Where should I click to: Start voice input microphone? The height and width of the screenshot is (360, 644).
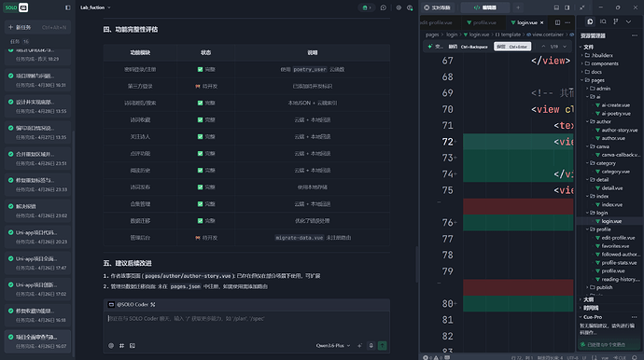click(x=371, y=346)
